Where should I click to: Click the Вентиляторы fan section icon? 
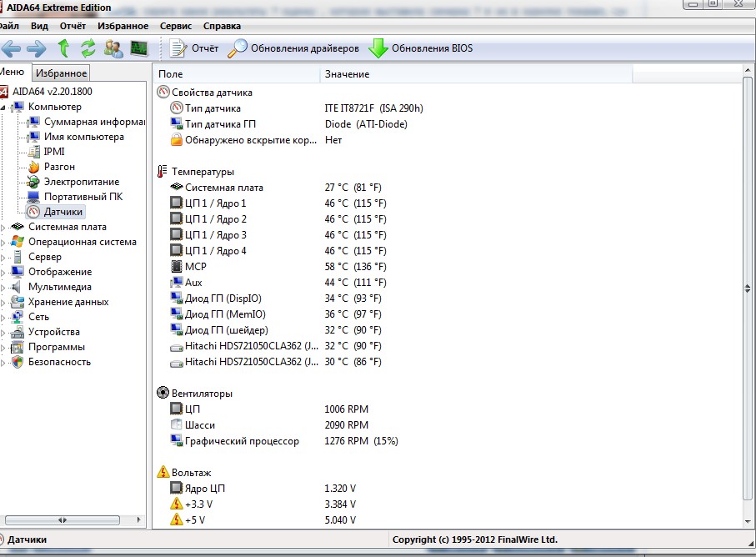pos(163,393)
